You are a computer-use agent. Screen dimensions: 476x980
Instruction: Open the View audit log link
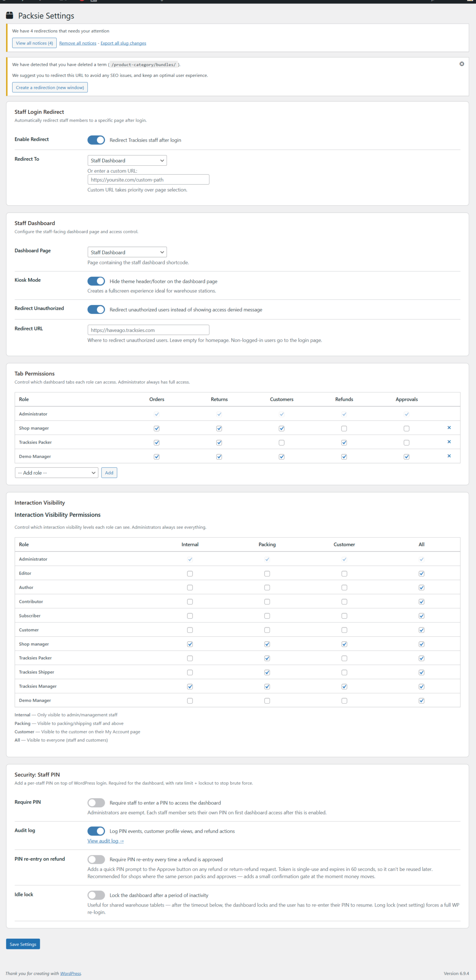[105, 841]
